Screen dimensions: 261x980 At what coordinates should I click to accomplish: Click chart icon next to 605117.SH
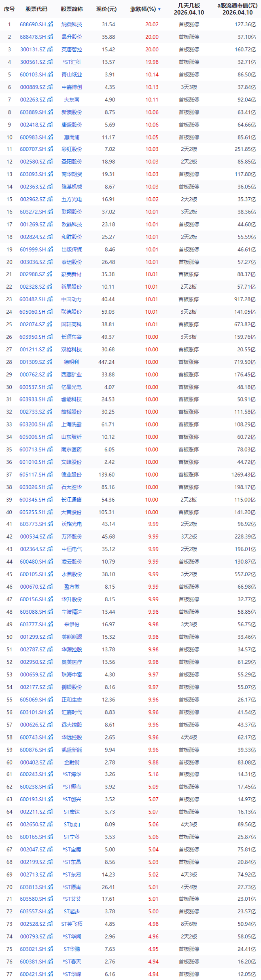pyautogui.click(x=50, y=474)
